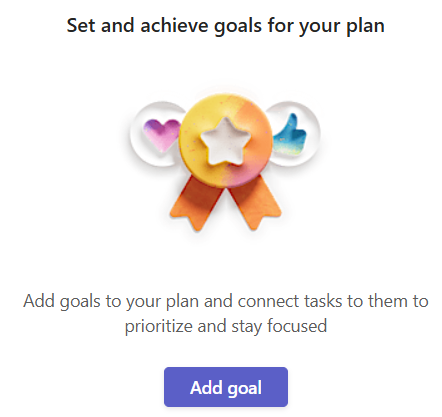Click the Add goal button

226,387
